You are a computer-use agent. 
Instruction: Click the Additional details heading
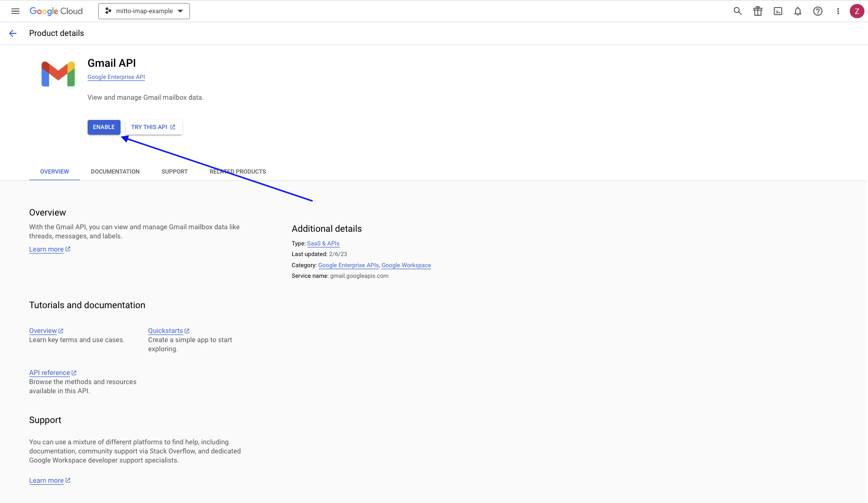(327, 229)
